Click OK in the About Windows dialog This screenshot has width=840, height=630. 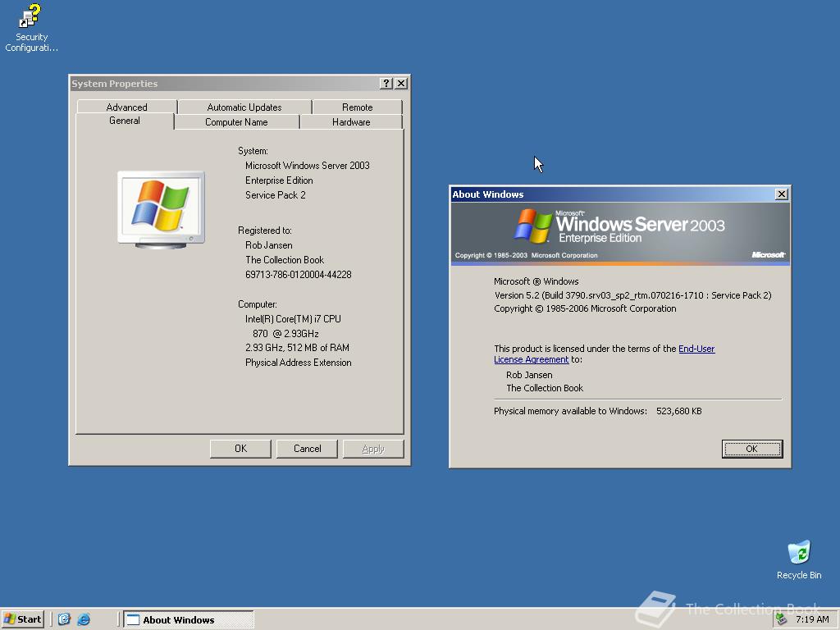[752, 449]
